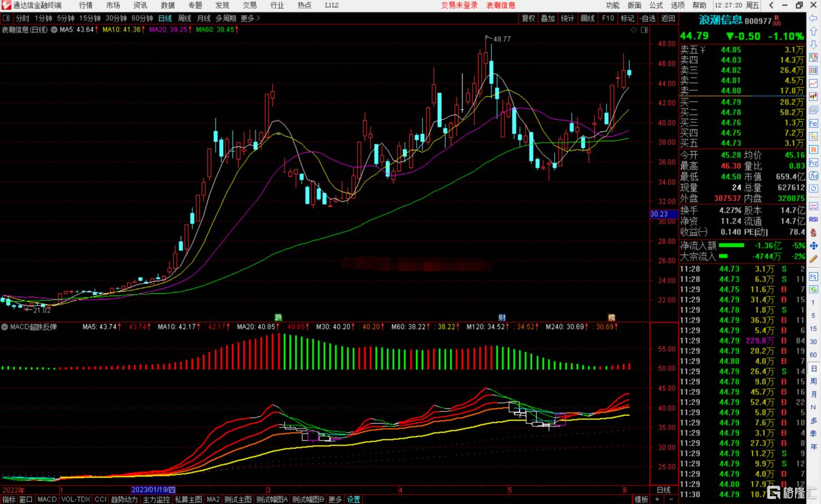The image size is (821, 504).
Task: Open 行情 menu
Action: point(85,5)
